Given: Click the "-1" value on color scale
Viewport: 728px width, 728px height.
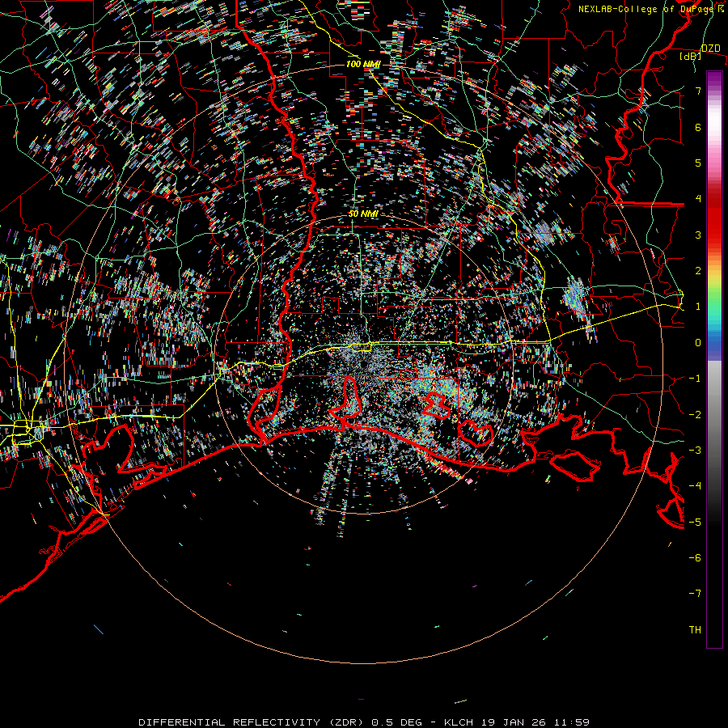Looking at the screenshot, I should coord(695,379).
